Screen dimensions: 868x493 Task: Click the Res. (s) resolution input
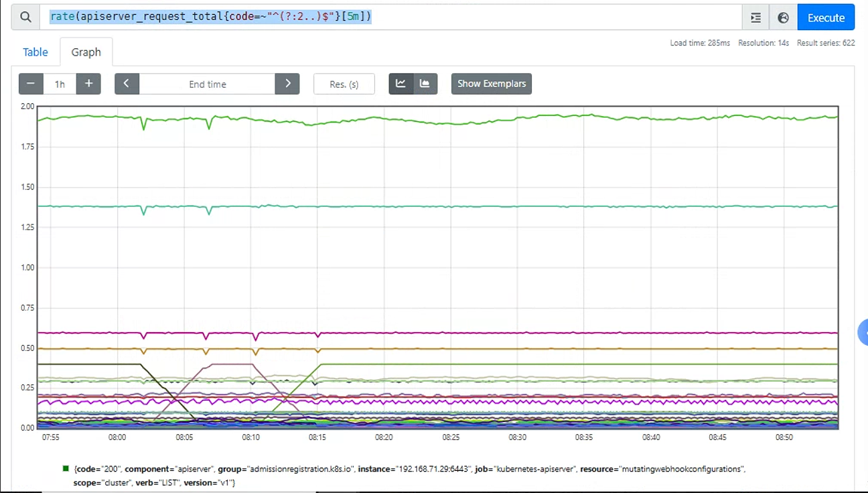click(344, 84)
